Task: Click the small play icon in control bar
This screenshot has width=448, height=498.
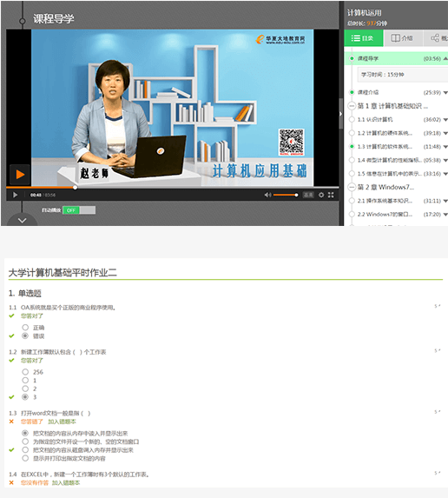Action: 15,195
